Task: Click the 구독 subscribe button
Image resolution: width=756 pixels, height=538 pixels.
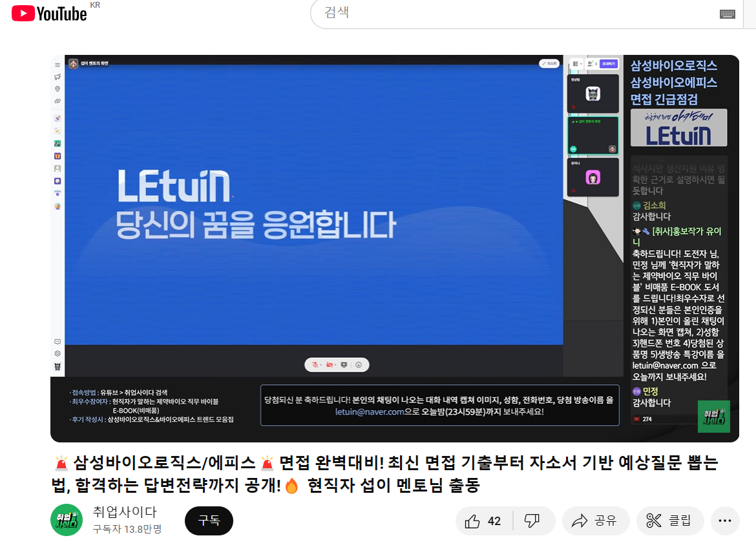Action: click(x=209, y=521)
